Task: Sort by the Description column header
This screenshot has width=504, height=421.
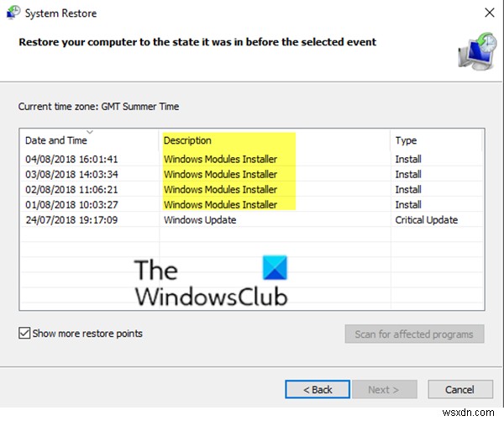Action: [x=275, y=140]
